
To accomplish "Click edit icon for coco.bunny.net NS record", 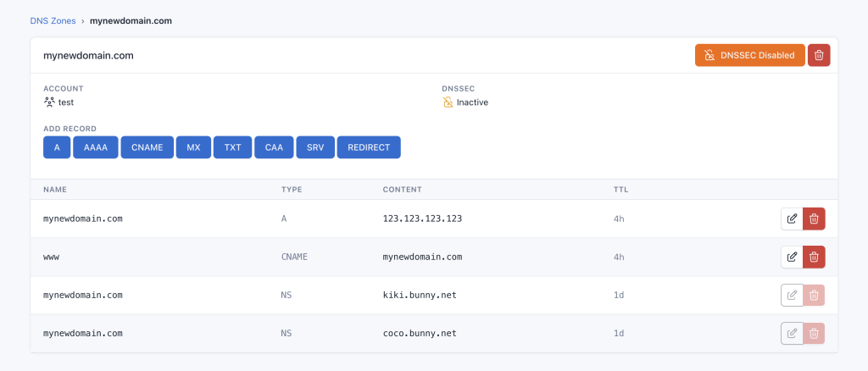I will point(792,334).
